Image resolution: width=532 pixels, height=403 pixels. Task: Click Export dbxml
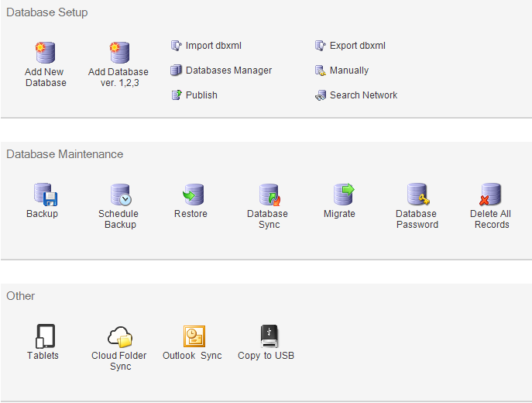pos(357,46)
